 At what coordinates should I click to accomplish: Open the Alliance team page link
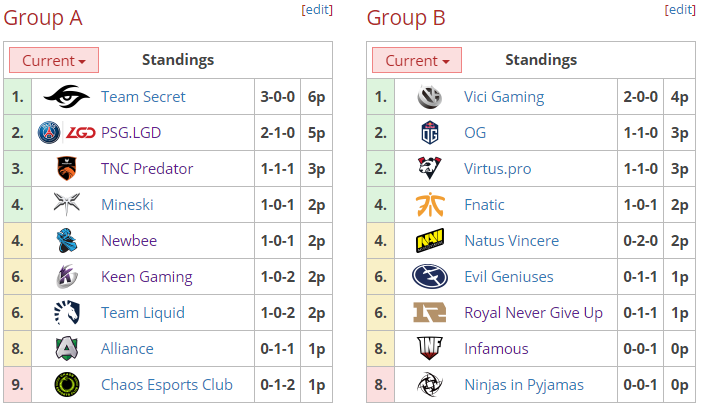tap(127, 348)
